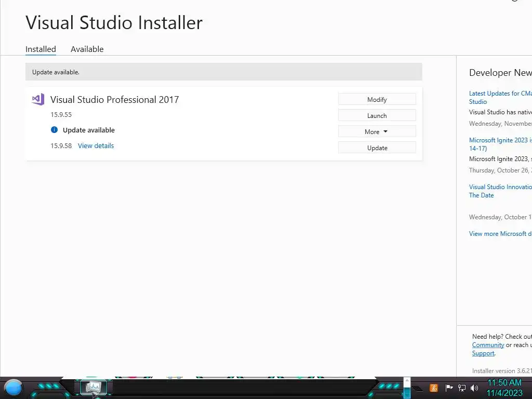Viewport: 532px width, 399px height.
Task: Open the Action Center flag tray icon
Action: tap(449, 388)
